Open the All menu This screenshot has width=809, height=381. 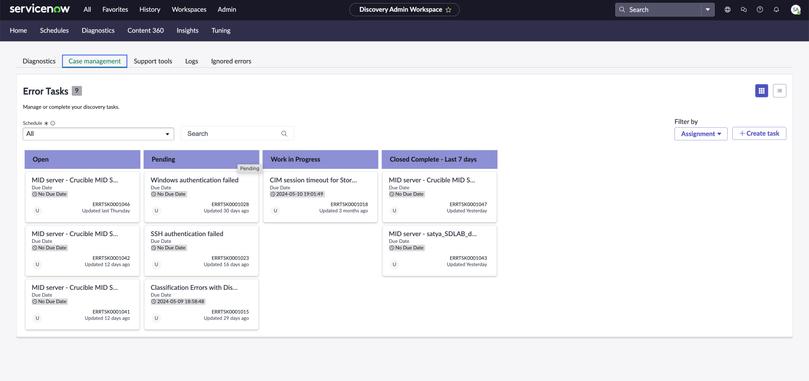(x=87, y=9)
